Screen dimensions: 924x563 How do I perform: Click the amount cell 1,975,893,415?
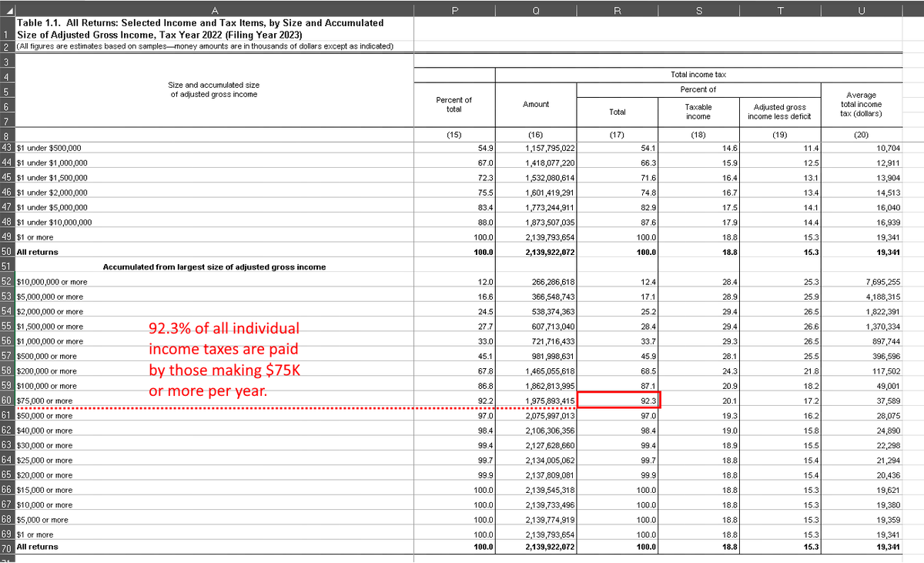(x=535, y=400)
